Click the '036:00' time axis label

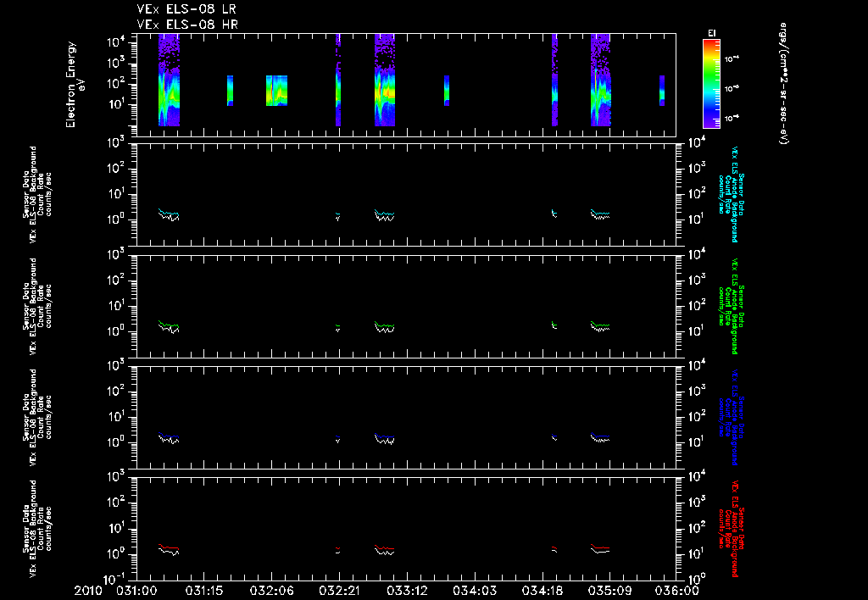[677, 591]
